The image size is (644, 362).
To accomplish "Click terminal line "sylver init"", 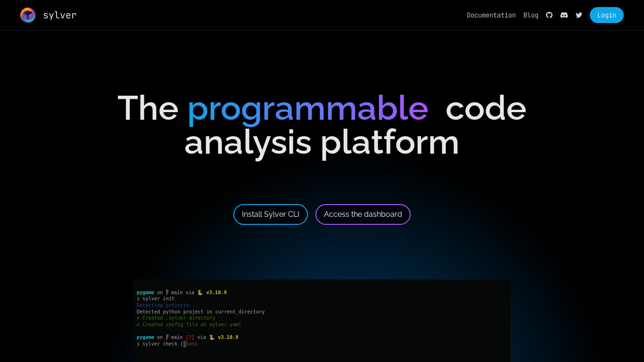I will click(x=158, y=299).
